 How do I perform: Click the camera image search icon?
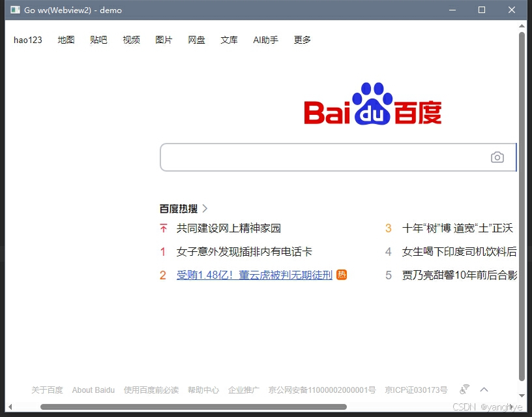point(497,157)
